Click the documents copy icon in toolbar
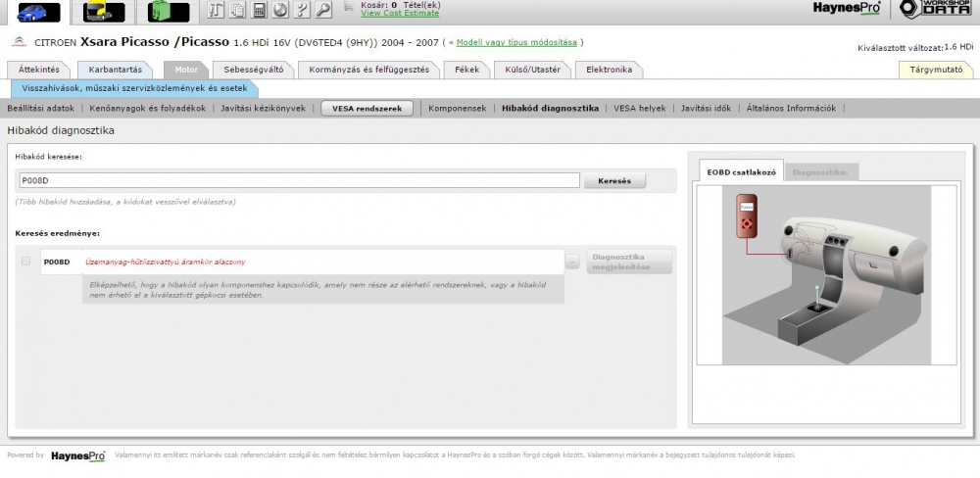980x478 pixels. pyautogui.click(x=237, y=10)
